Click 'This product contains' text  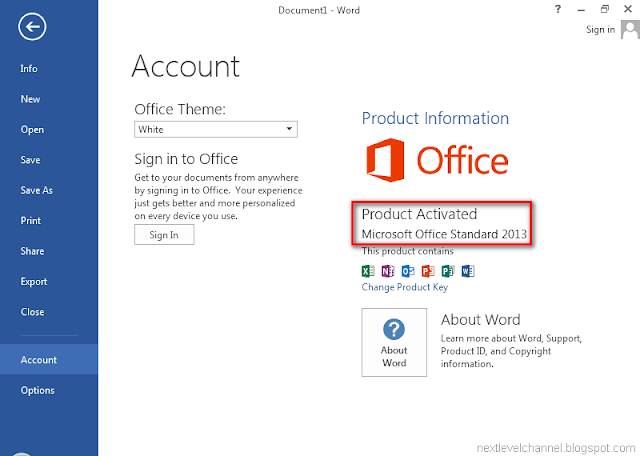(407, 251)
